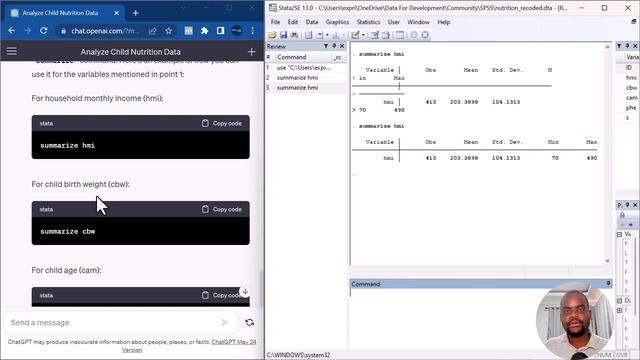640x360 pixels.
Task: Click the Open file icon in Stata toolbar
Action: click(x=272, y=35)
